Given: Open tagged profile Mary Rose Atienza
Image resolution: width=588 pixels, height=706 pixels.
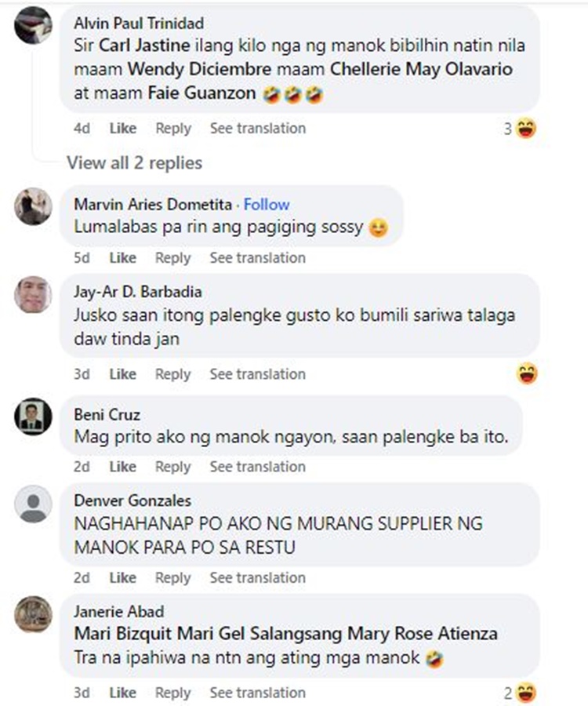Looking at the screenshot, I should tap(423, 634).
